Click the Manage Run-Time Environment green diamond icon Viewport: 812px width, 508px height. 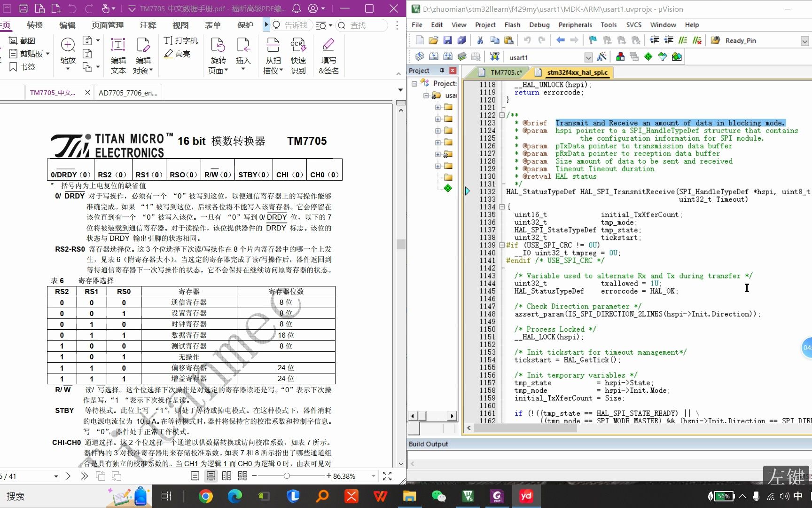click(648, 57)
